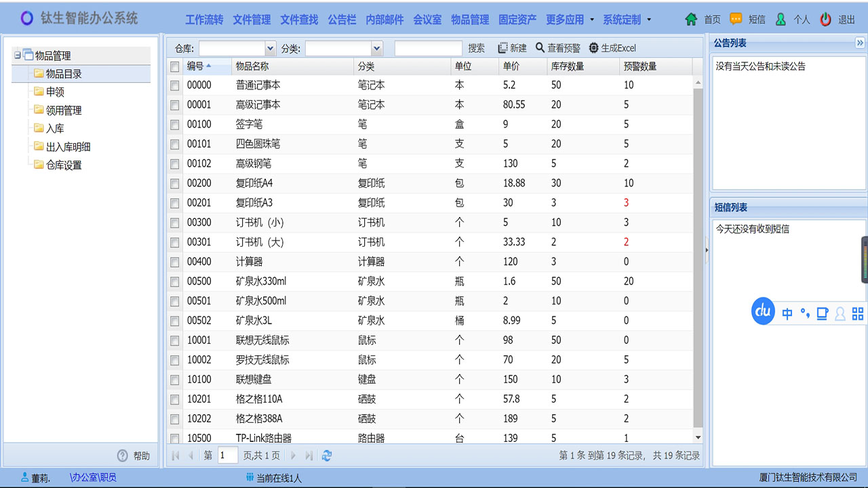
Task: Open 个人 personal settings icon
Action: tap(781, 19)
